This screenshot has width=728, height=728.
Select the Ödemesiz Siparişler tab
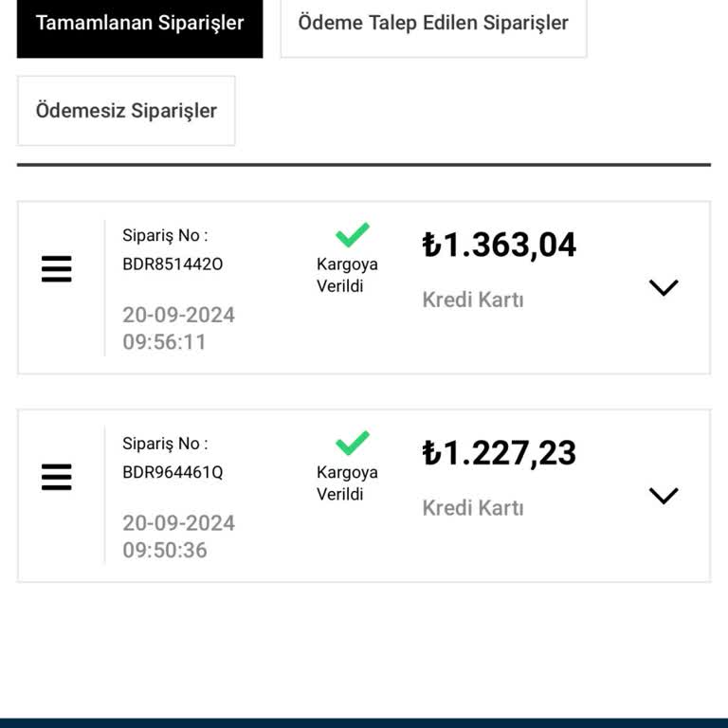tap(126, 111)
